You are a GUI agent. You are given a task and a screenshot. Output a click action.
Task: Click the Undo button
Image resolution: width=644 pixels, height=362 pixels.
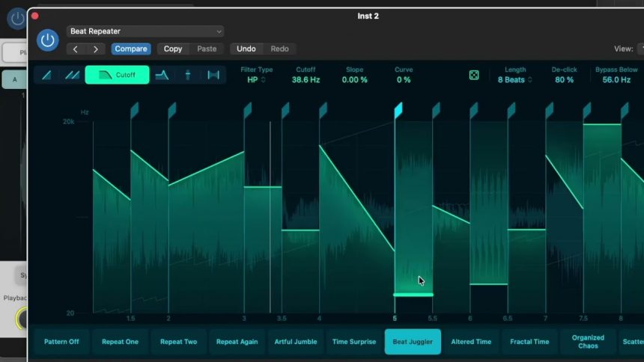point(246,49)
